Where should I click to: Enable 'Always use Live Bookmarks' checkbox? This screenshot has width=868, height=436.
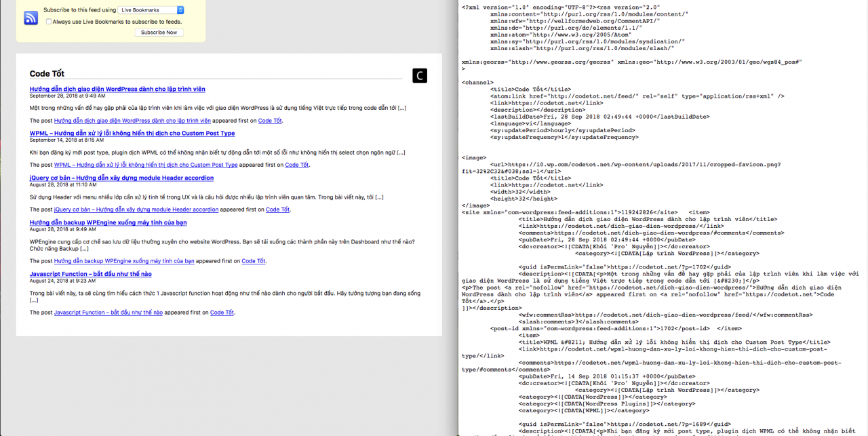[49, 22]
